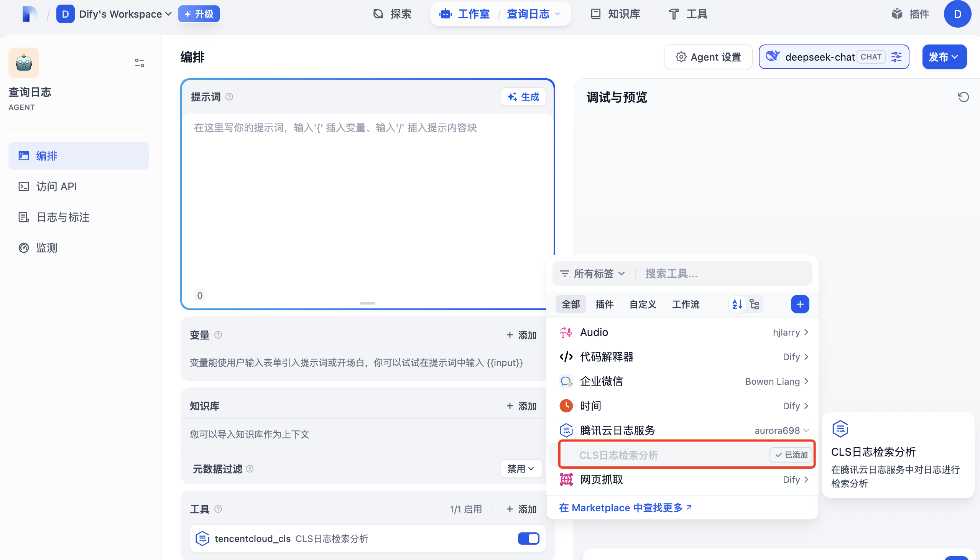Click the reset debug preview icon
The image size is (980, 560).
(963, 97)
